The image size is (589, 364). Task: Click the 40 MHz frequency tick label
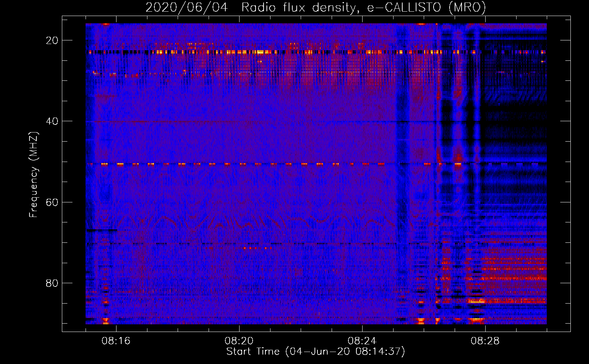click(52, 121)
